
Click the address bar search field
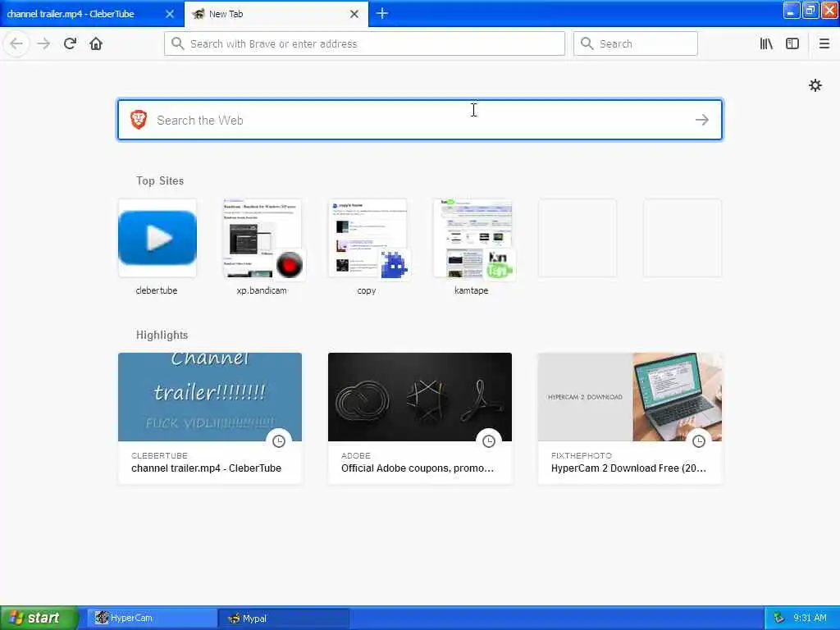(364, 43)
